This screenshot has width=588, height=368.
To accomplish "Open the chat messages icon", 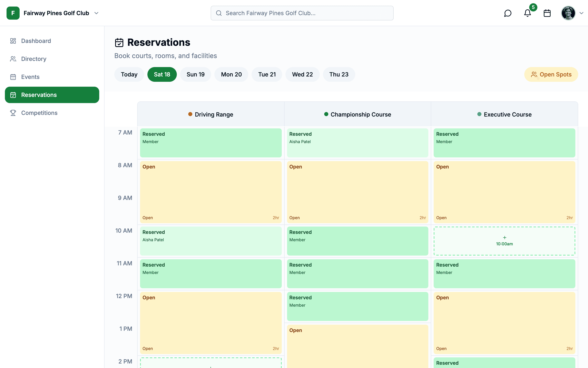I will coord(508,13).
